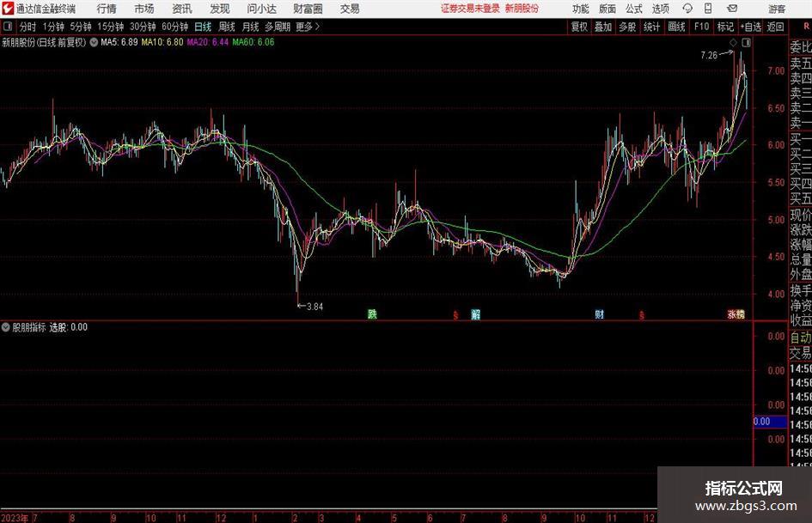Click the red $ marker right of the 财 marker
Screen dimensions: 812x523
(x=642, y=315)
